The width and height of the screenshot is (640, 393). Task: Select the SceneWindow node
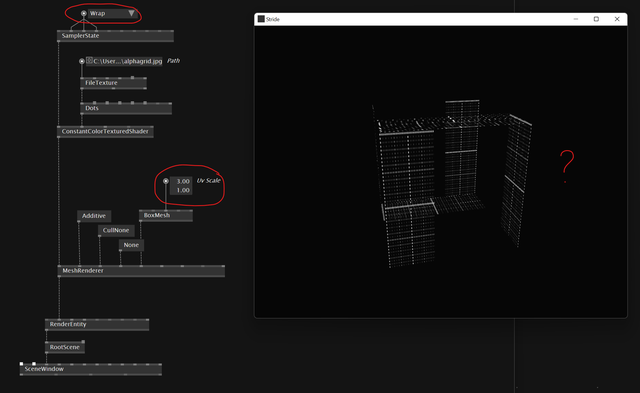[x=91, y=369]
